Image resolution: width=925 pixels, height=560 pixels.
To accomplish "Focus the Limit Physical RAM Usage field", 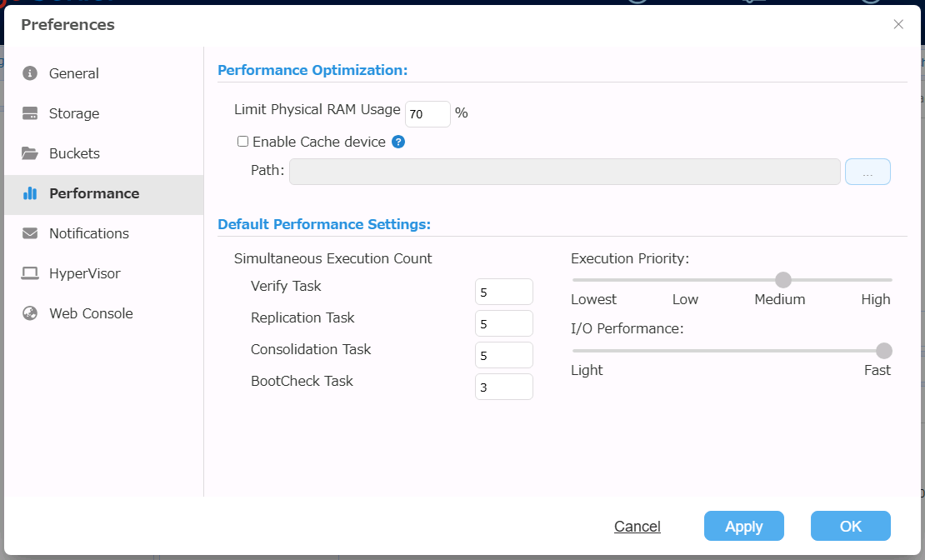I will coord(427,114).
